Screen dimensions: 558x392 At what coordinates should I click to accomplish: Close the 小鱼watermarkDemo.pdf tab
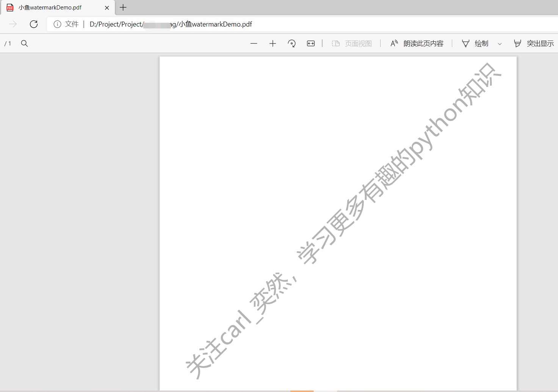[x=107, y=7]
